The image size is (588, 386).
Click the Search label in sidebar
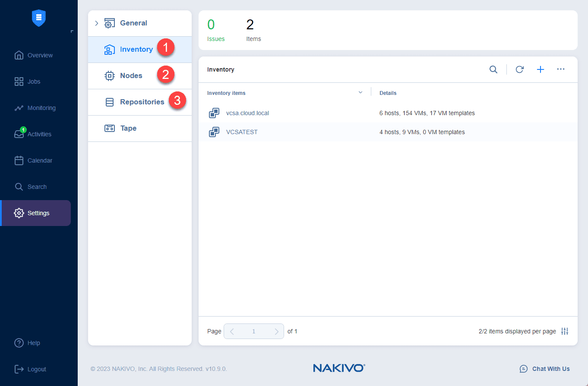tap(37, 187)
